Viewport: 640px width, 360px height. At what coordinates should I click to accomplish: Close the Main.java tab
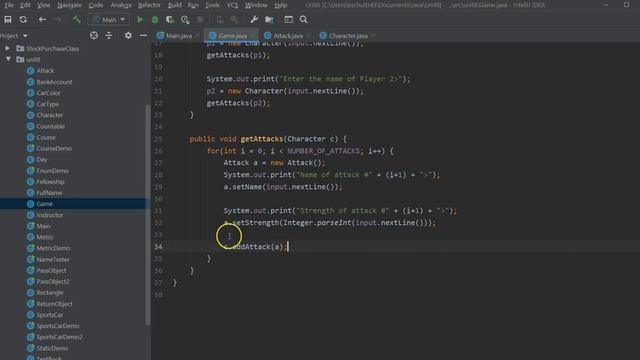click(198, 36)
